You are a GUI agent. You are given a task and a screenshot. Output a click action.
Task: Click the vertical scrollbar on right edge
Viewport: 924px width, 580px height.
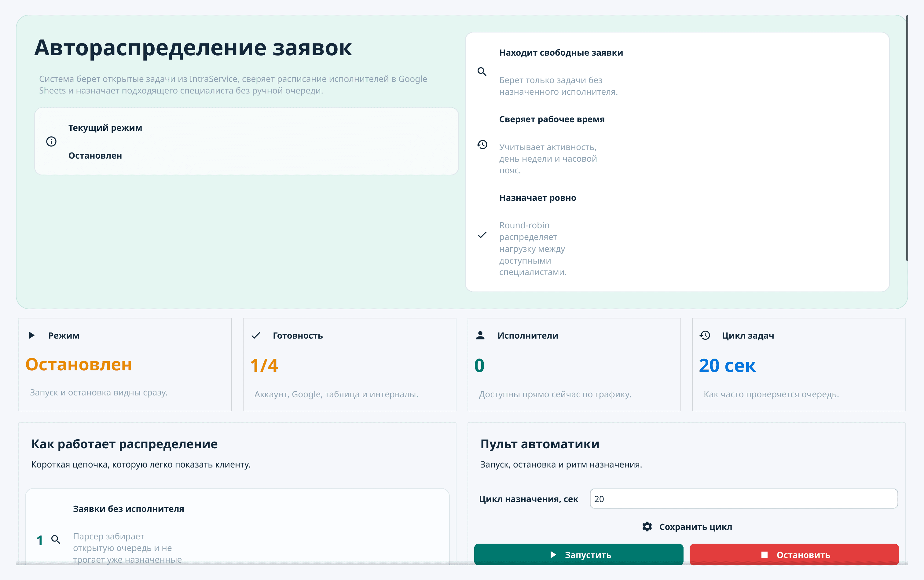(x=907, y=138)
